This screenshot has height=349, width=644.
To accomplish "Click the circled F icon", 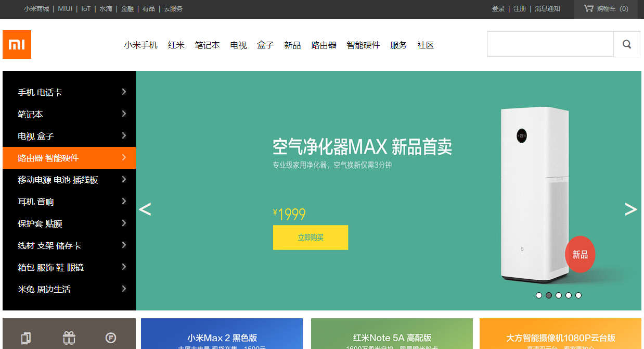I will point(111,338).
